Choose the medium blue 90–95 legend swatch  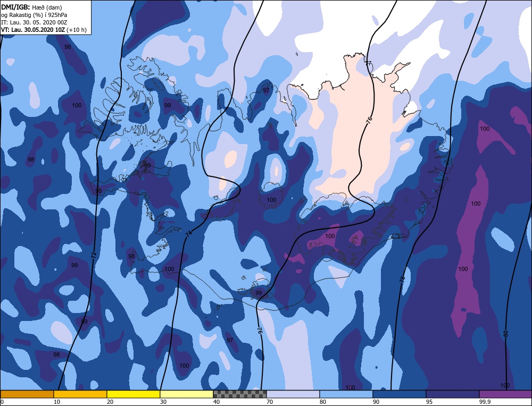tap(400, 394)
